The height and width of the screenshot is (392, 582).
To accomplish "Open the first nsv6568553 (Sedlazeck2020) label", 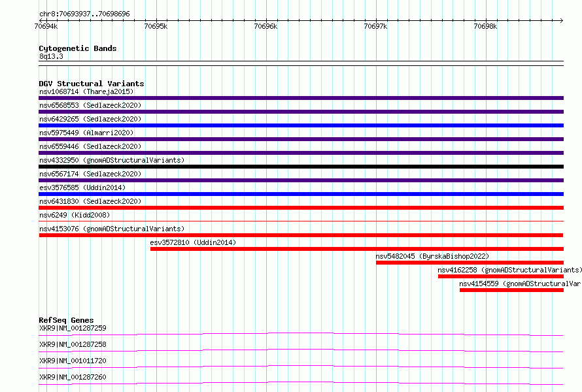I will [90, 105].
